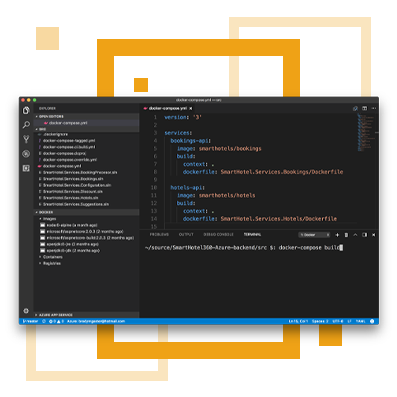Open the Debug view icon
The height and width of the screenshot is (397, 397).
tap(26, 154)
